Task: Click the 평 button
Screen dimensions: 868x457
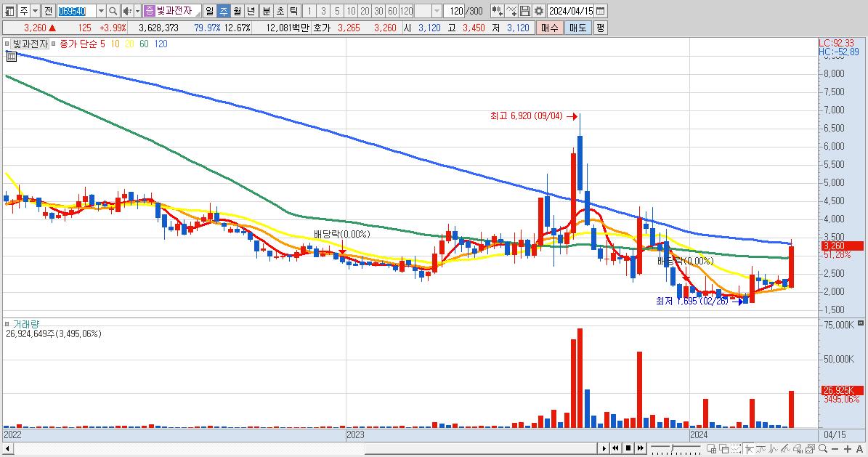Action: 600,28
